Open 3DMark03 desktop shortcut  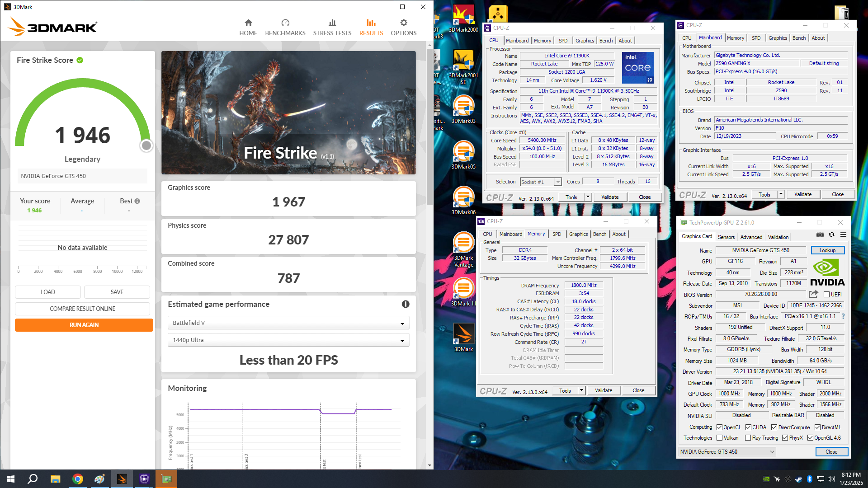463,109
